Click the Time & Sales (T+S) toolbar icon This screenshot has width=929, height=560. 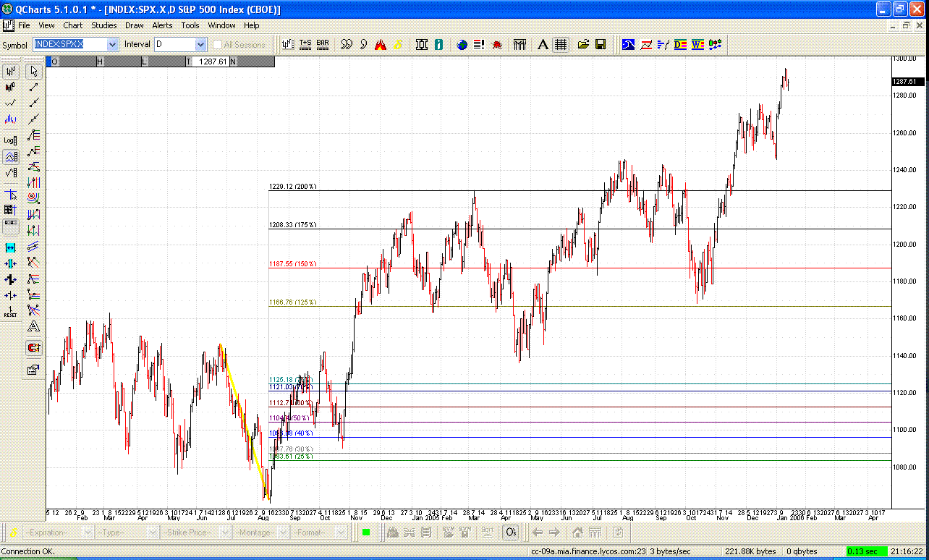305,45
